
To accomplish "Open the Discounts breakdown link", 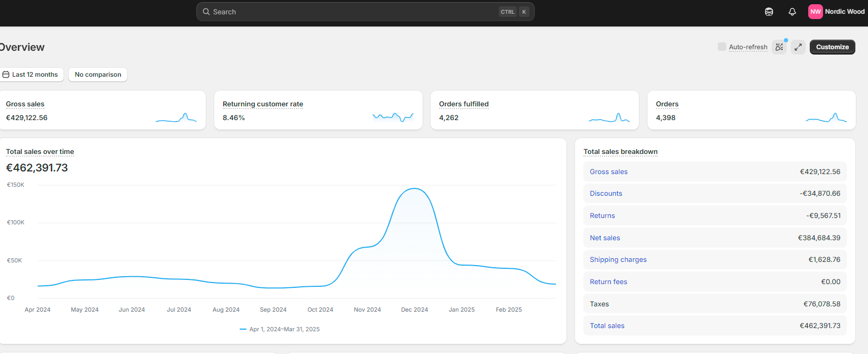I will pyautogui.click(x=606, y=194).
